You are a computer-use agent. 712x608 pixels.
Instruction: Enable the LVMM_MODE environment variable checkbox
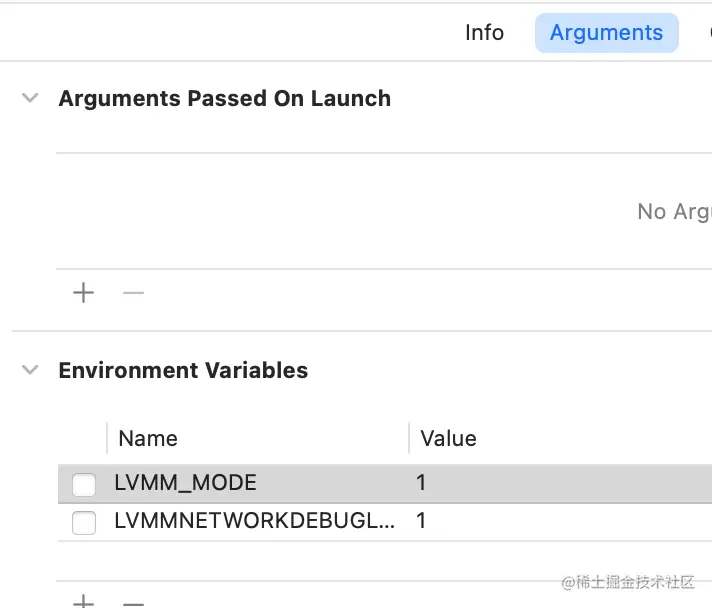click(84, 485)
